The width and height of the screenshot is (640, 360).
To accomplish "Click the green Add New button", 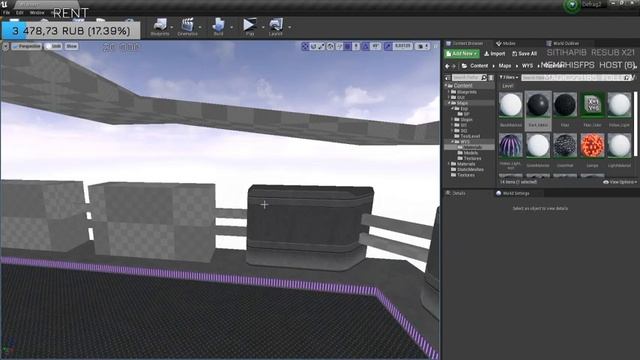I will click(462, 53).
